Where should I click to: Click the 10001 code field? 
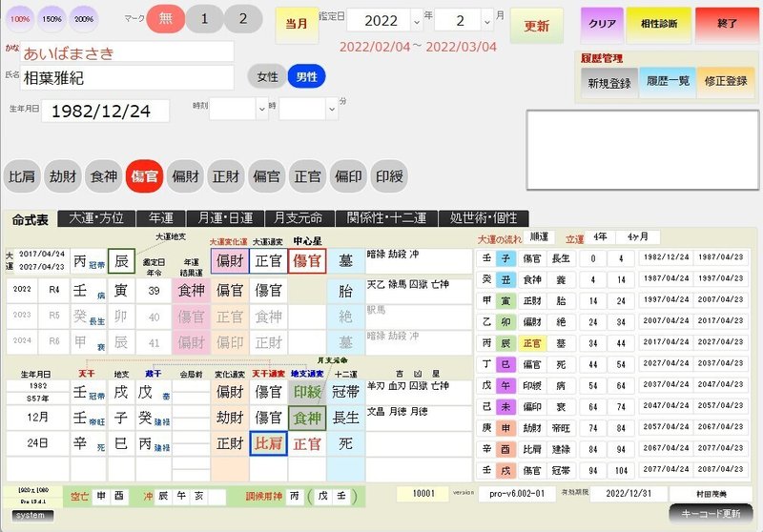[x=423, y=494]
